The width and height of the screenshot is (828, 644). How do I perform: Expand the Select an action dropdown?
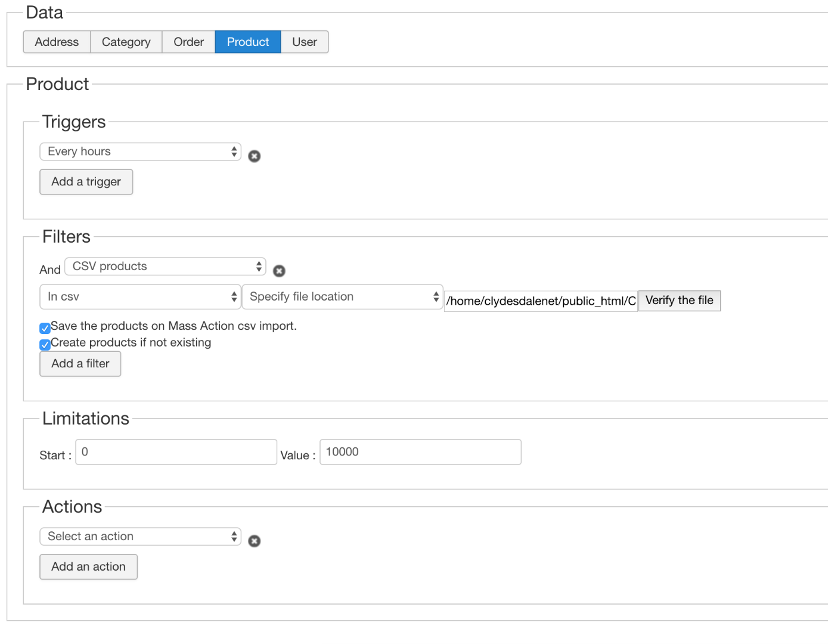pos(140,537)
